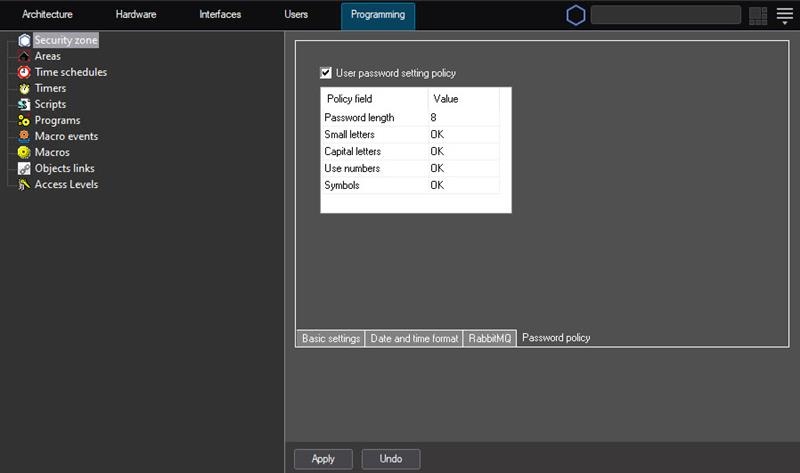Click the Timers alarm icon

pos(24,88)
